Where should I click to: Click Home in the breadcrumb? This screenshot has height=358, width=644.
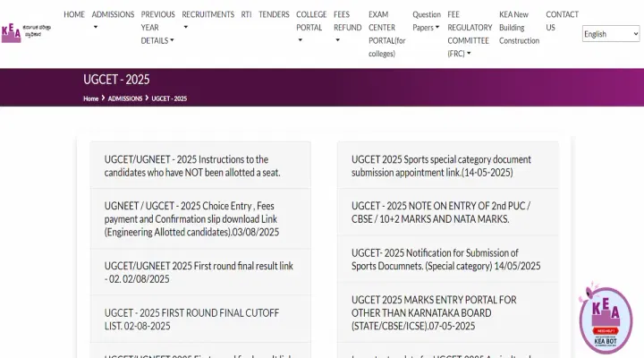pyautogui.click(x=90, y=98)
